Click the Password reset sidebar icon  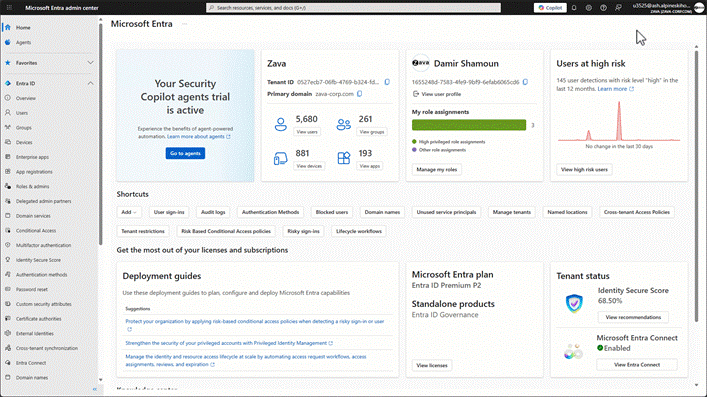point(8,289)
